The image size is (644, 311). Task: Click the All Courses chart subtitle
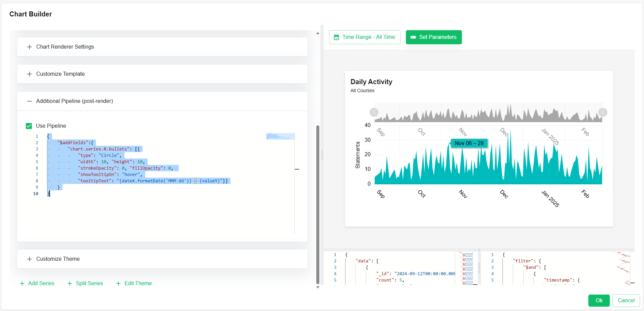[362, 91]
